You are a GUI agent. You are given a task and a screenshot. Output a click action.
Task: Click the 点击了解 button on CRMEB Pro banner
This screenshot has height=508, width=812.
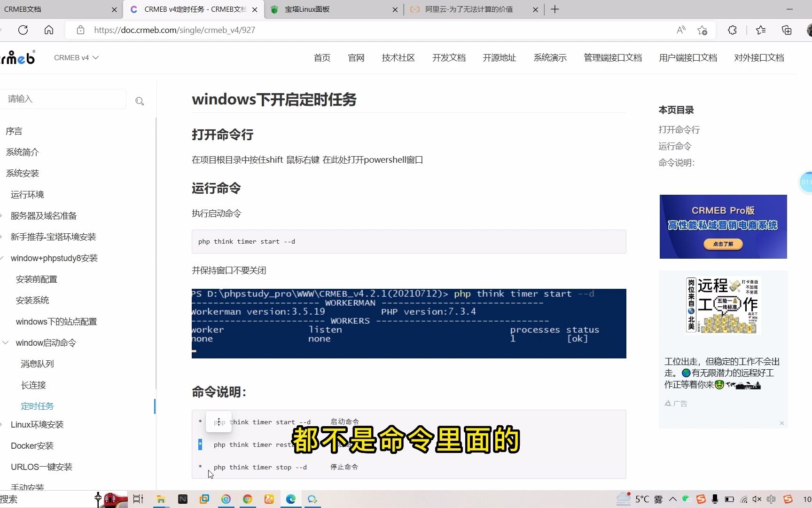(723, 244)
